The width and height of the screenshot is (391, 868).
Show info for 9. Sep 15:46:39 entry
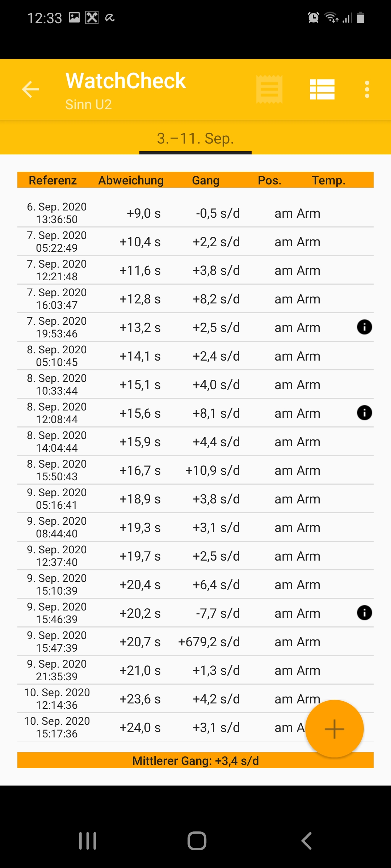(364, 613)
